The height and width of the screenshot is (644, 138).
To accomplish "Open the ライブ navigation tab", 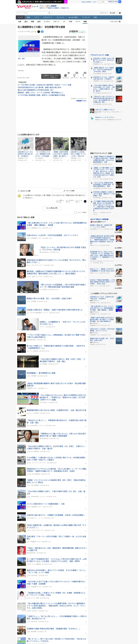I will 37,17.
